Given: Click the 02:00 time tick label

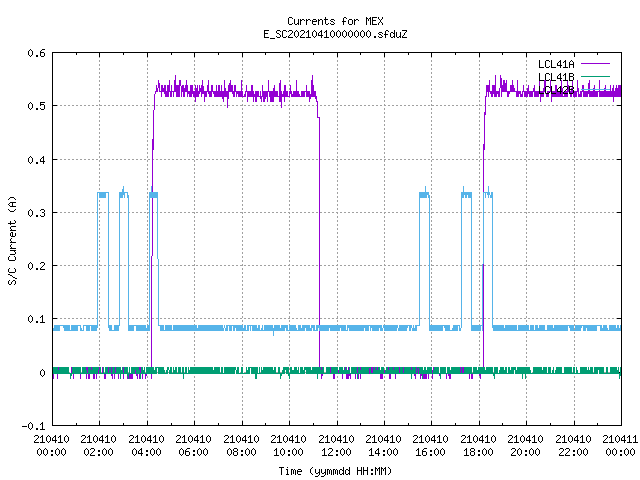Looking at the screenshot, I should coord(99,452).
